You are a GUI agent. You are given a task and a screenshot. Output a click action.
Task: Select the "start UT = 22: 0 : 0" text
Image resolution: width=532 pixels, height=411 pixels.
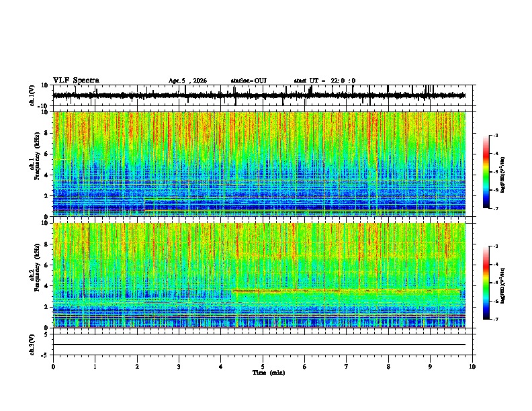pyautogui.click(x=324, y=81)
